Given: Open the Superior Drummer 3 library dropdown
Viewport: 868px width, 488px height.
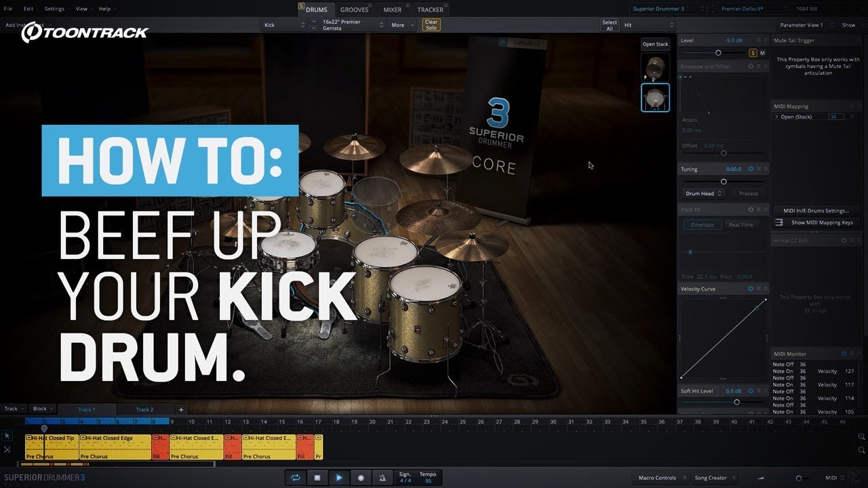Looking at the screenshot, I should (x=667, y=9).
